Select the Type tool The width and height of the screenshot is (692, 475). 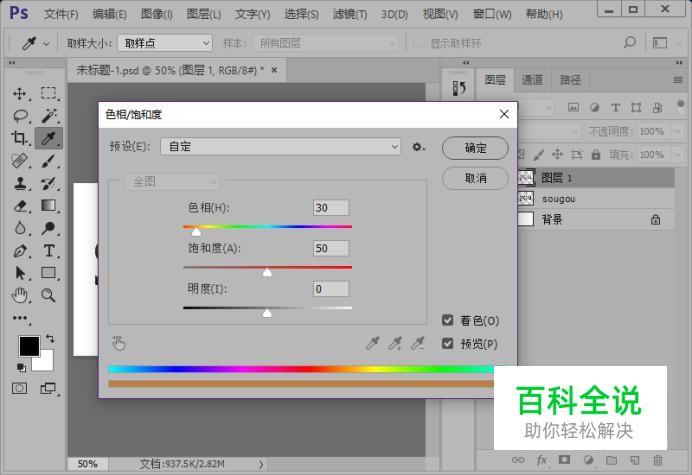coord(49,251)
